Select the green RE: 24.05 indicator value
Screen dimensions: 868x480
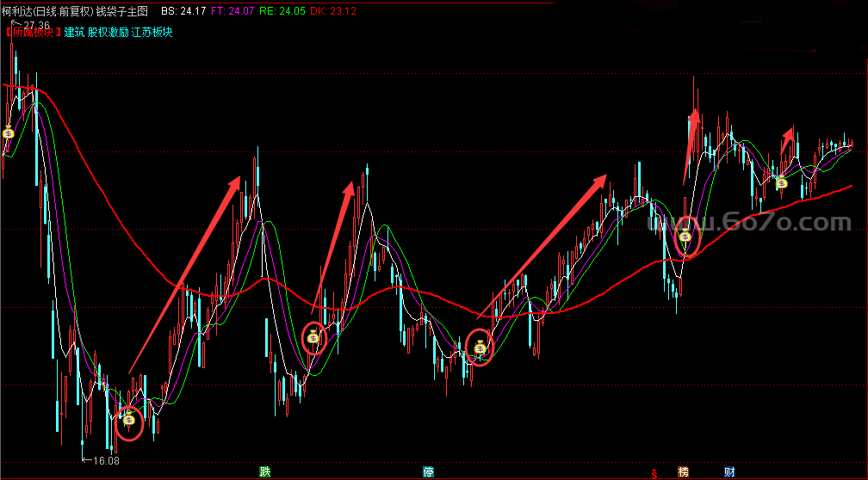tap(283, 11)
